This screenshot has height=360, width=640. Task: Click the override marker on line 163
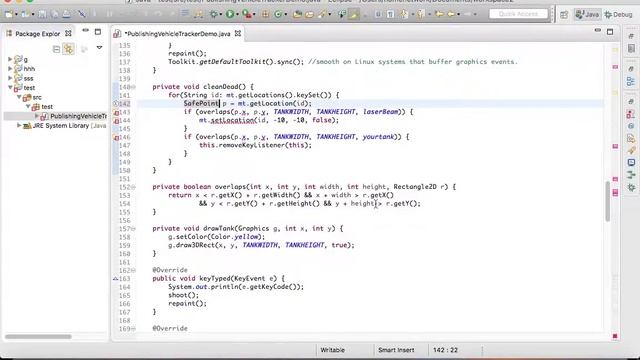click(x=116, y=279)
